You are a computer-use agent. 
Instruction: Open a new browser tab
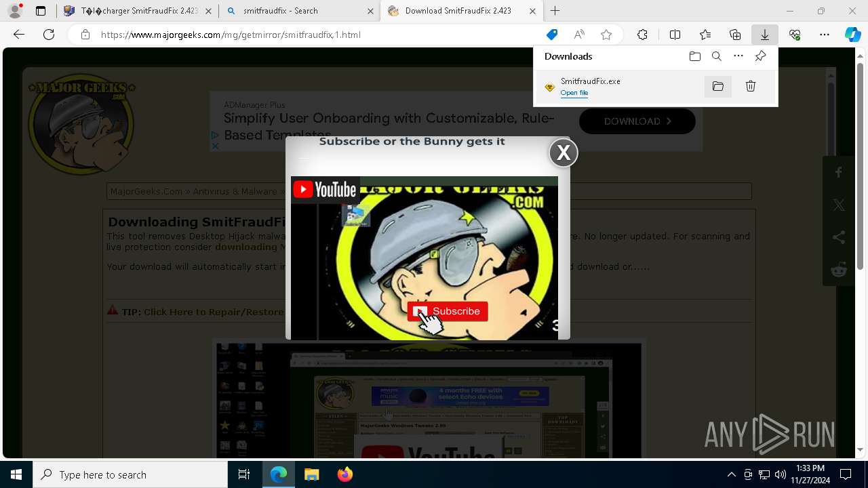tap(555, 11)
